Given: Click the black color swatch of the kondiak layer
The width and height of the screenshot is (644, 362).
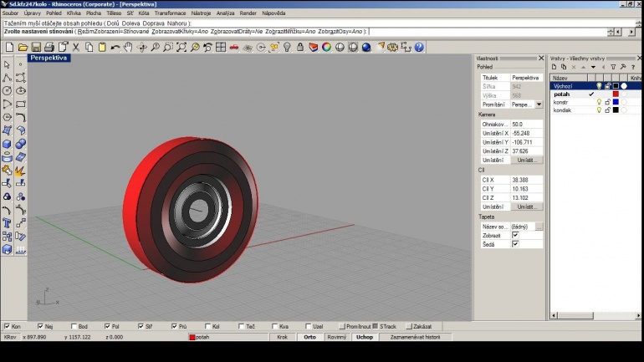Looking at the screenshot, I should coord(616,110).
